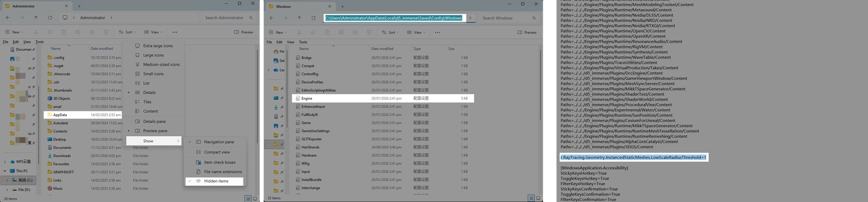Open File menu in Administrator window
This screenshot has width=868, height=202.
[x=5, y=42]
